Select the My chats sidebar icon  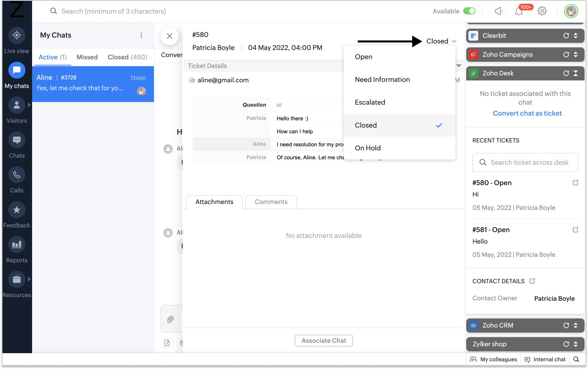click(17, 70)
